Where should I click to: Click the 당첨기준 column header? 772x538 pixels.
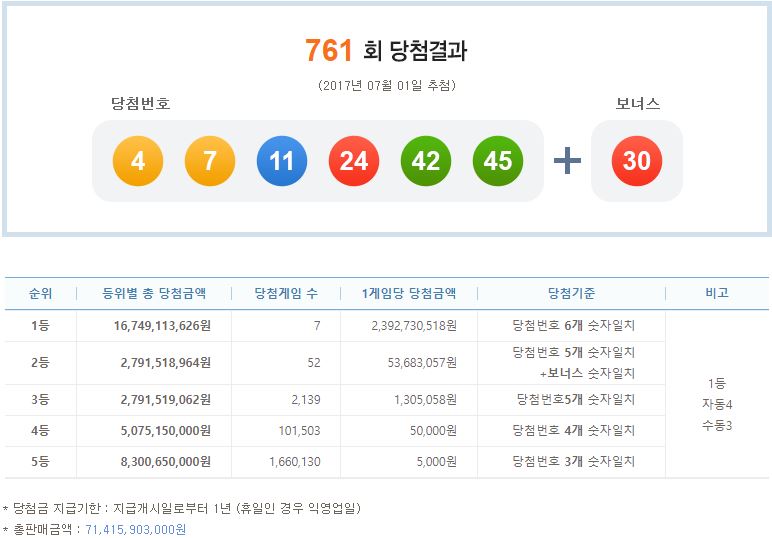(571, 293)
